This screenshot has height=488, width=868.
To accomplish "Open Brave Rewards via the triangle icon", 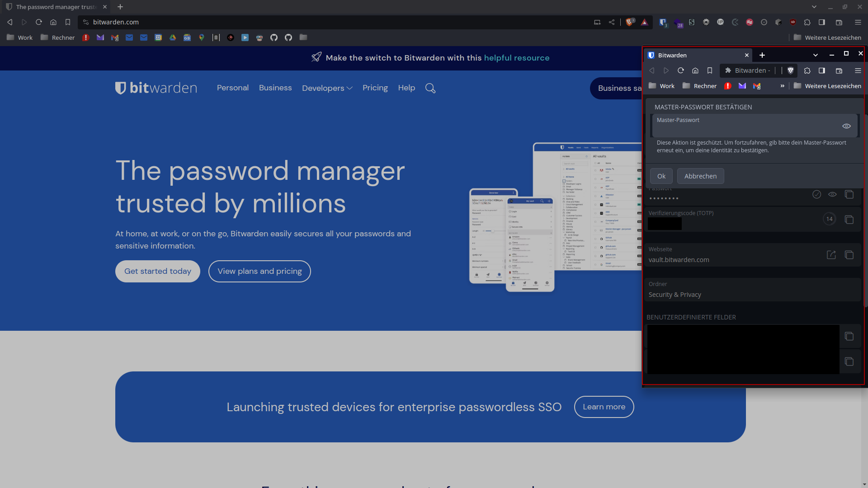I will click(x=645, y=22).
